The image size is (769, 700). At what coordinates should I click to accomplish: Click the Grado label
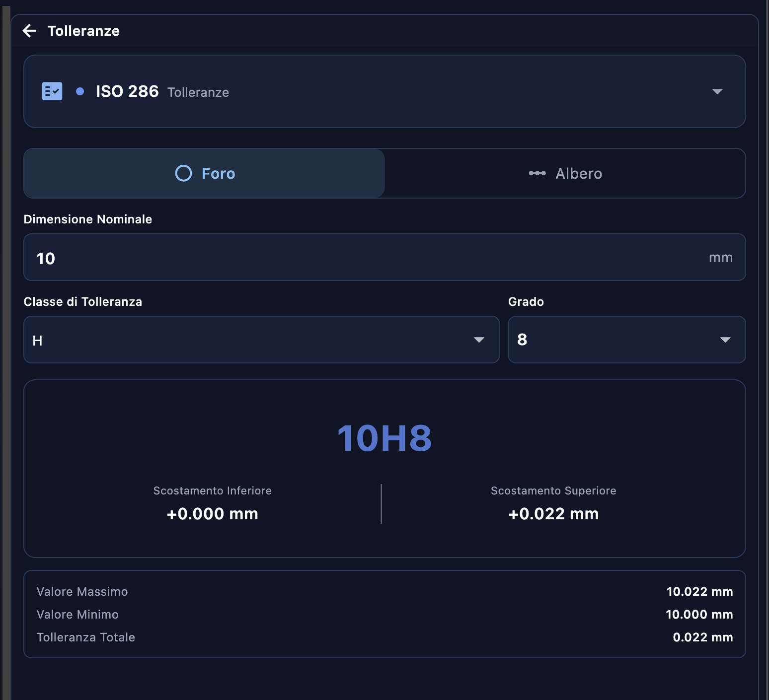point(526,302)
